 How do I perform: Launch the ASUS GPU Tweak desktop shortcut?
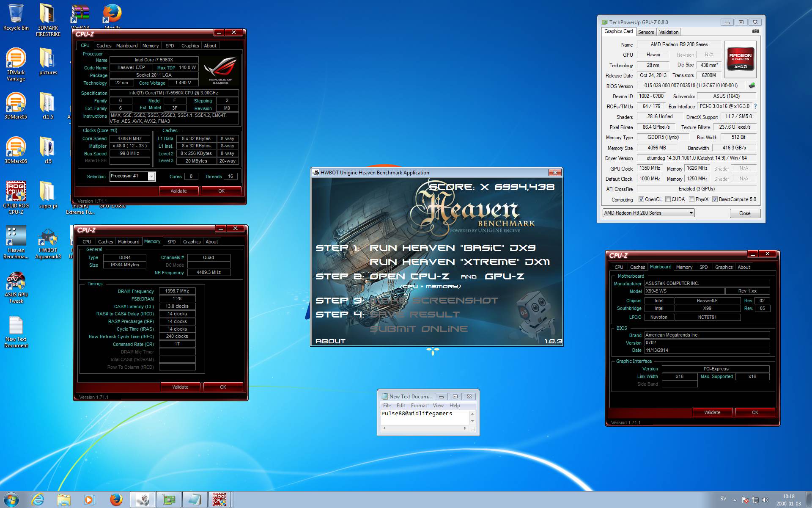[x=16, y=288]
